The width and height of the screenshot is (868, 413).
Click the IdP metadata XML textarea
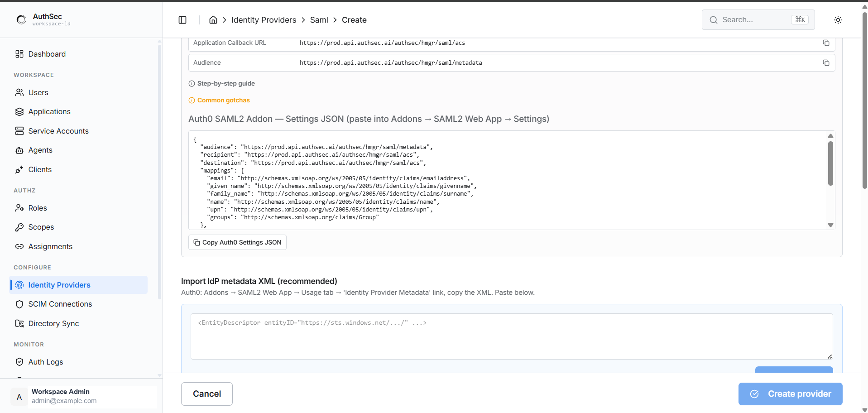512,336
